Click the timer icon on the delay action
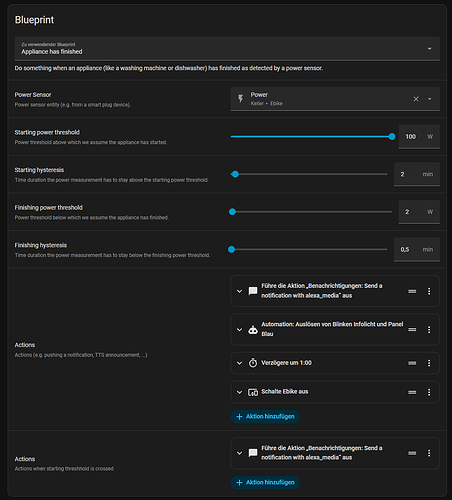 253,363
